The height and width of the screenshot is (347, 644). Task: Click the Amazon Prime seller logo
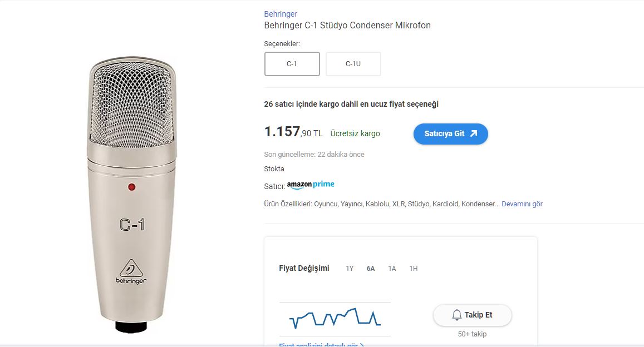click(311, 185)
